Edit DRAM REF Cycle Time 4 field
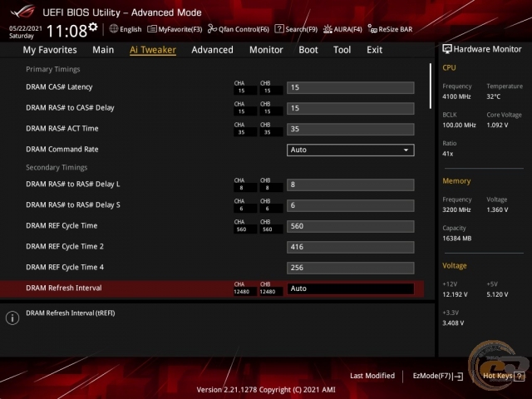 pos(351,268)
